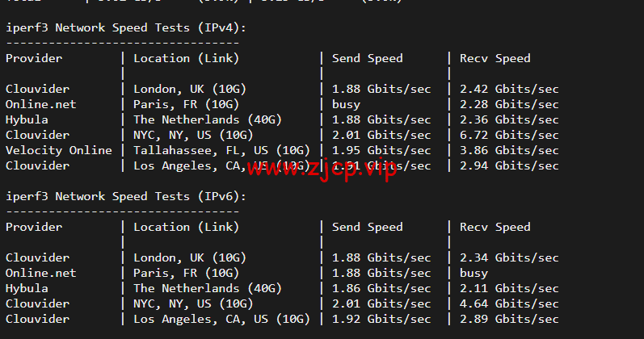Click the Recv Speed header in IPv6 table
Viewport: 644px width, 339px height.
pos(495,227)
